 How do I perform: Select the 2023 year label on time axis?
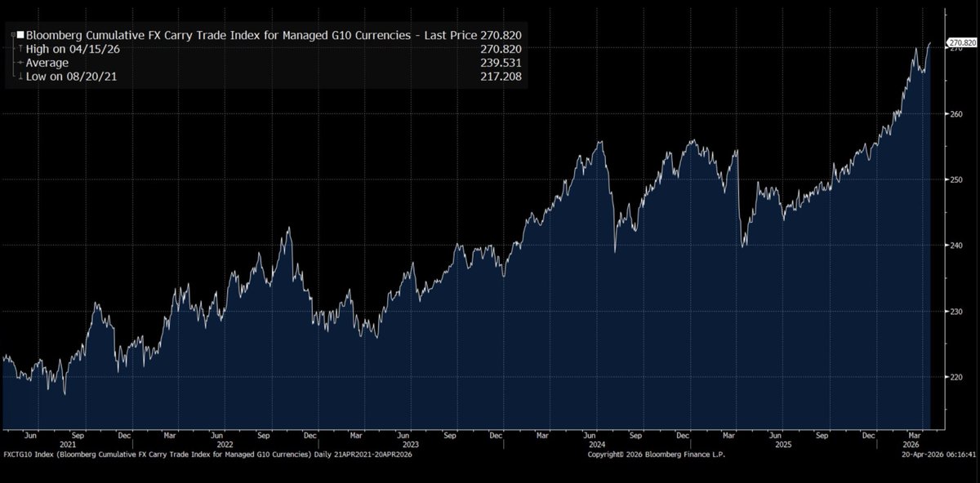pyautogui.click(x=409, y=445)
